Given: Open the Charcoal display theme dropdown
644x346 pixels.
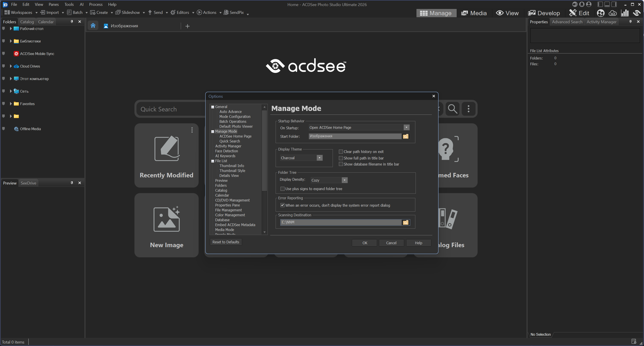Looking at the screenshot, I should [x=319, y=158].
